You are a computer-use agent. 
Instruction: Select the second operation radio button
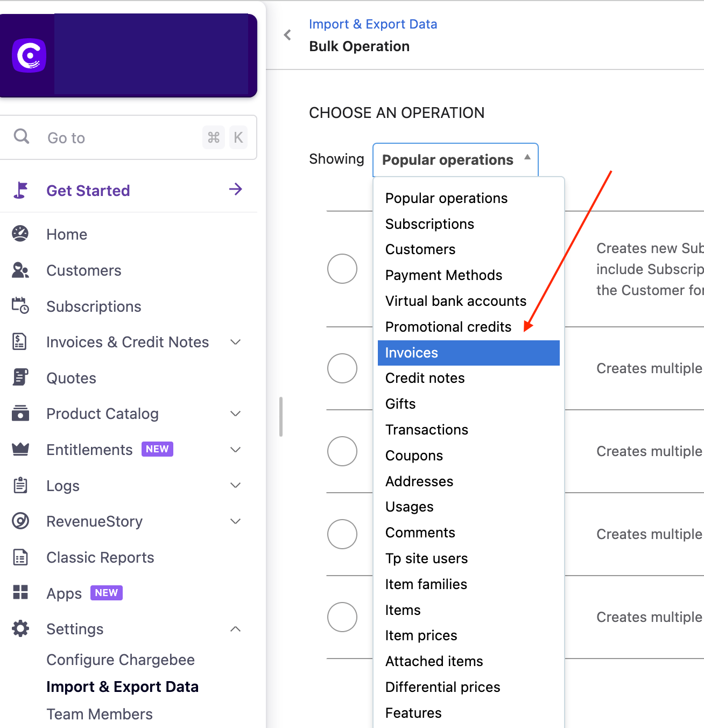(x=342, y=368)
